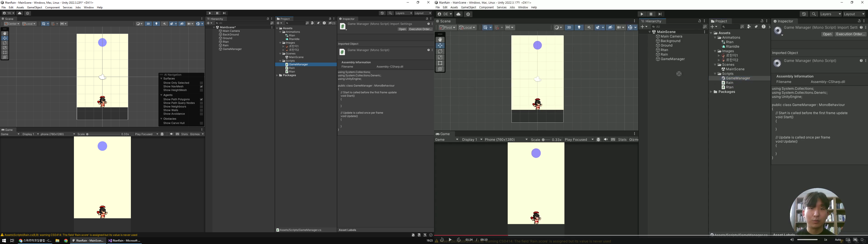Image resolution: width=868 pixels, height=244 pixels.
Task: Select the Rotate tool in right Unity Scene view
Action: 440,51
